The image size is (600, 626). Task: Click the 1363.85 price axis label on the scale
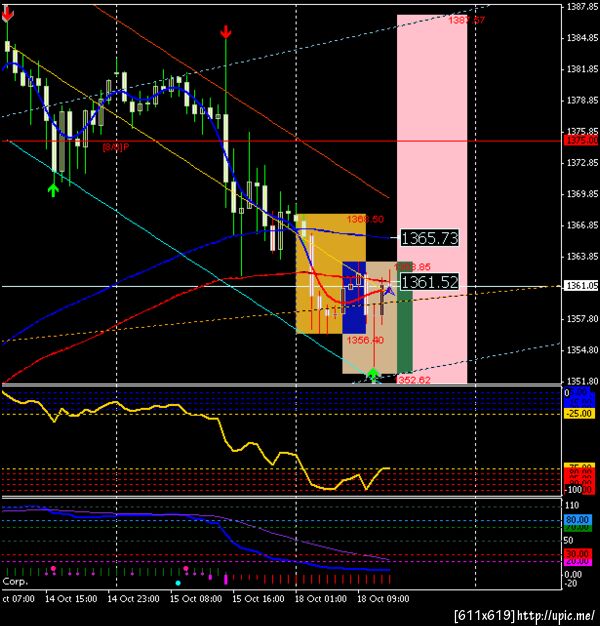click(x=582, y=256)
